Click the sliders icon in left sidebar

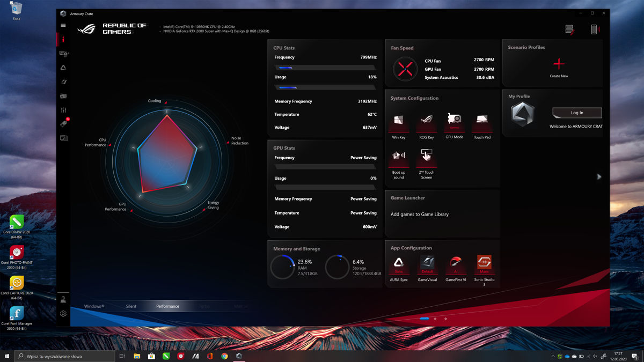coord(63,110)
